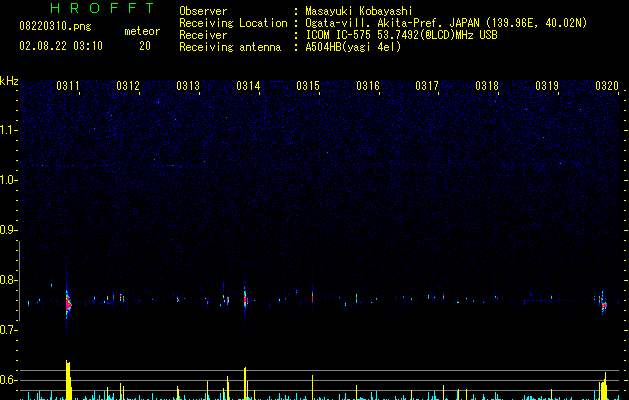Click the Receiving antenna label
The image size is (629, 400).
(230, 47)
